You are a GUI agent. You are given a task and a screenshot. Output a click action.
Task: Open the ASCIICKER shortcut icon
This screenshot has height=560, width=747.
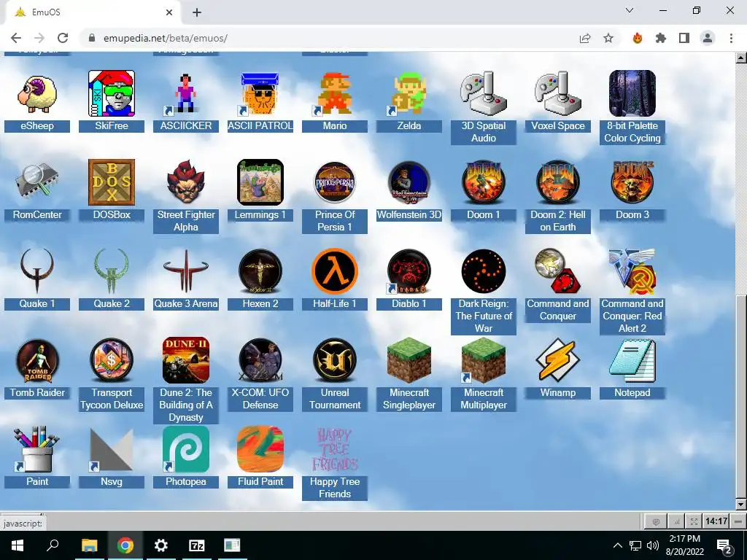(186, 94)
